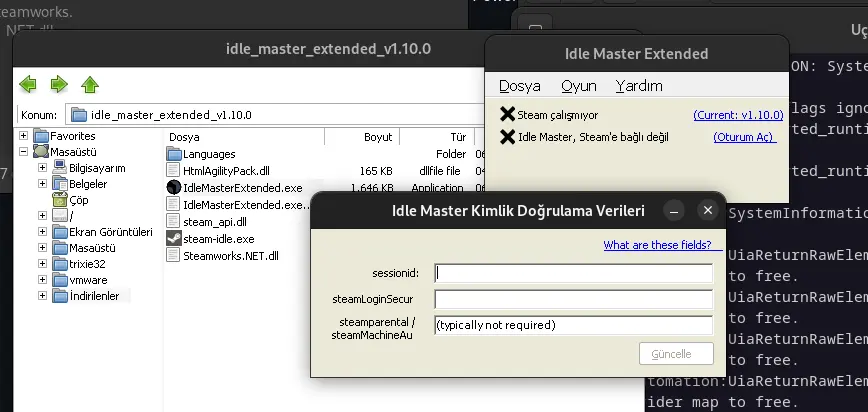Expand the İndirilenler tree node
Image resolution: width=868 pixels, height=412 pixels.
[x=42, y=296]
